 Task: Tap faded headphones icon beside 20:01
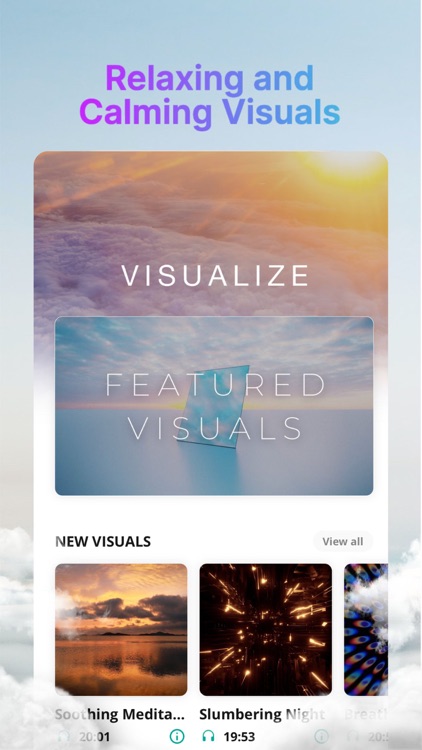(63, 736)
